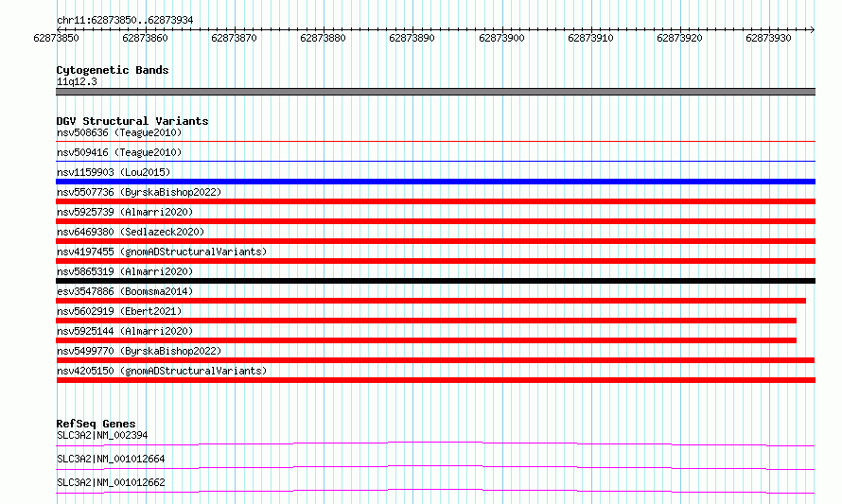Click the red bar of nsv4205150

tap(435, 380)
